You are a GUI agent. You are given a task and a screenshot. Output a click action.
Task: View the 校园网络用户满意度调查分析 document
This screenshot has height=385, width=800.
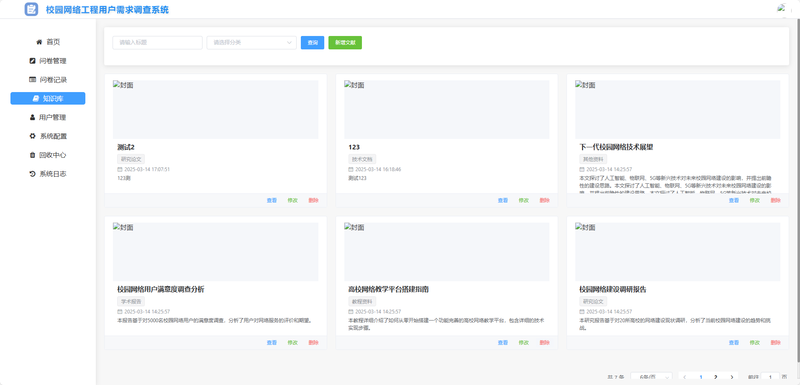pyautogui.click(x=271, y=343)
